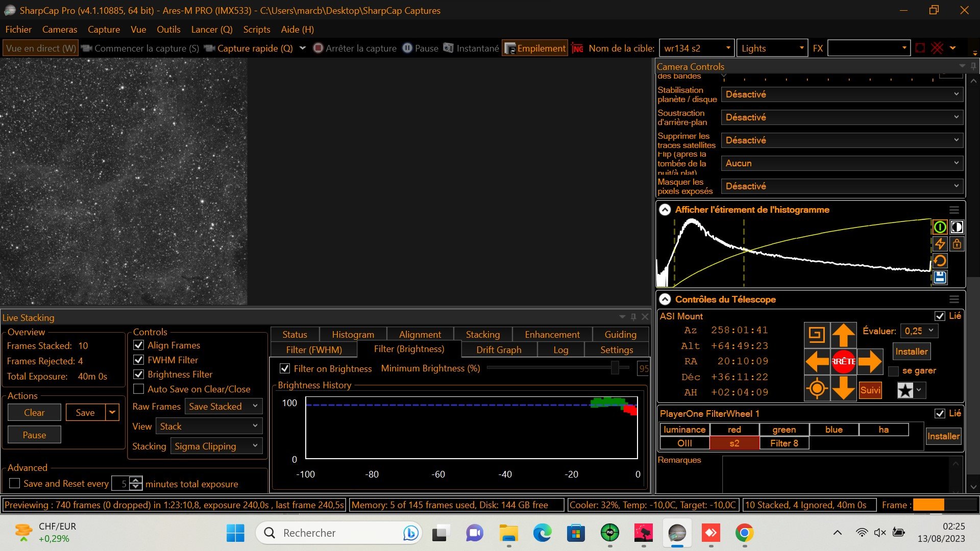Click the Windows search box Rechercher

point(339,533)
